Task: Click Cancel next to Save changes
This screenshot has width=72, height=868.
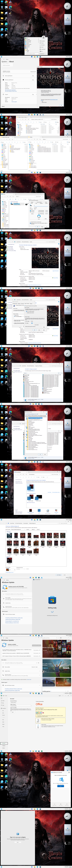Action: tap(65, 575)
